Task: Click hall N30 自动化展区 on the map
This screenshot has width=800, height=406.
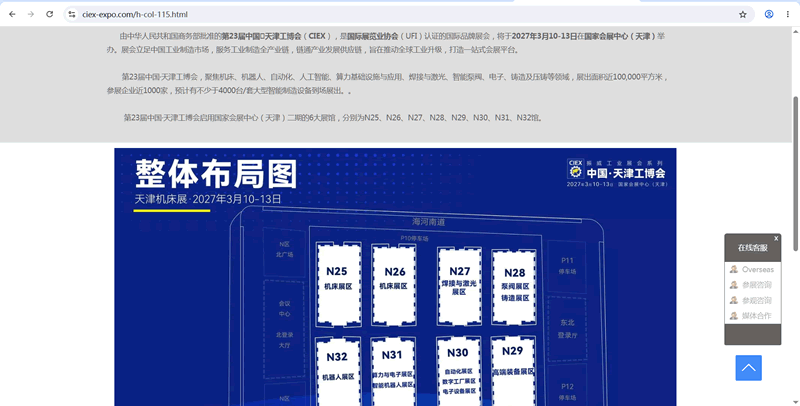Action: (458, 371)
